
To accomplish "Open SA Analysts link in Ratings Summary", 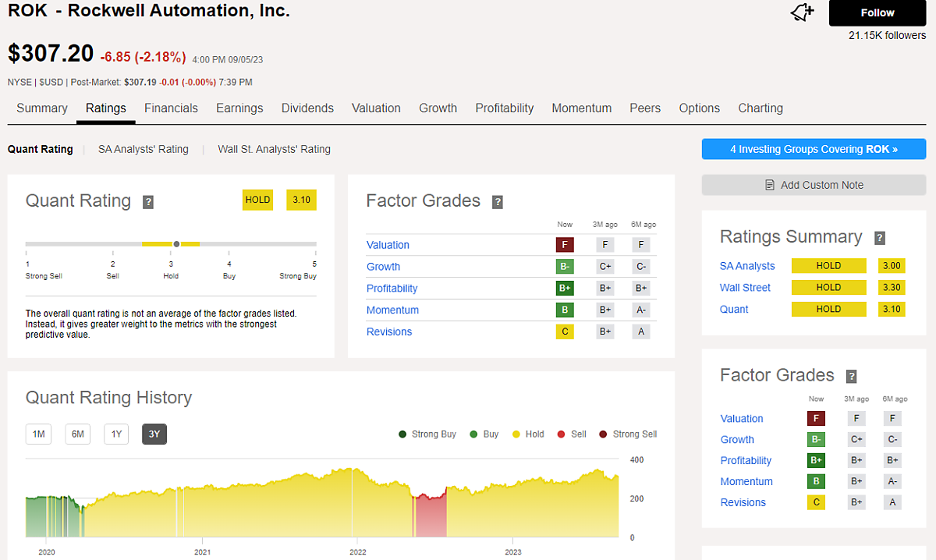I will pyautogui.click(x=747, y=266).
